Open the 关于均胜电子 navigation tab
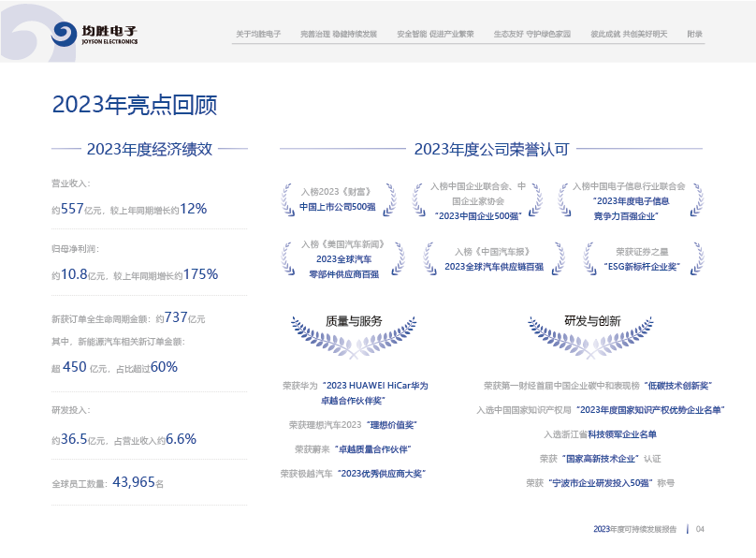The width and height of the screenshot is (756, 558). [x=258, y=34]
